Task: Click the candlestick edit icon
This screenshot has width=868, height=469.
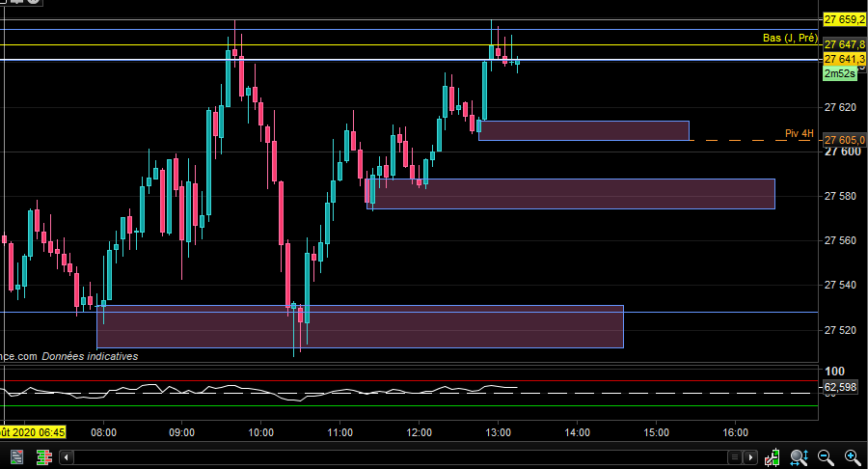Action: click(773, 457)
